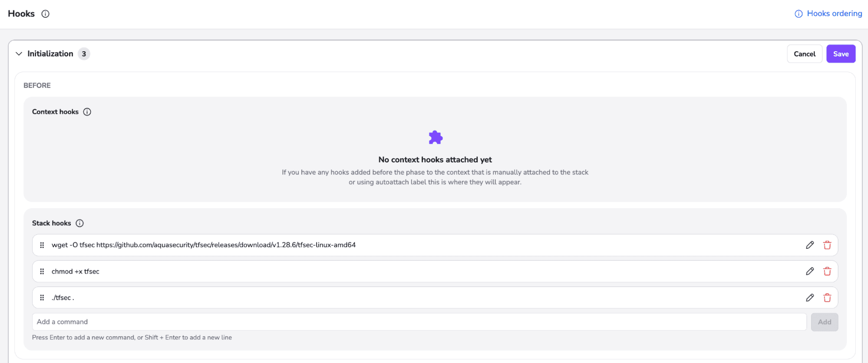View the Stack hooks info icon
868x363 pixels.
tap(80, 223)
